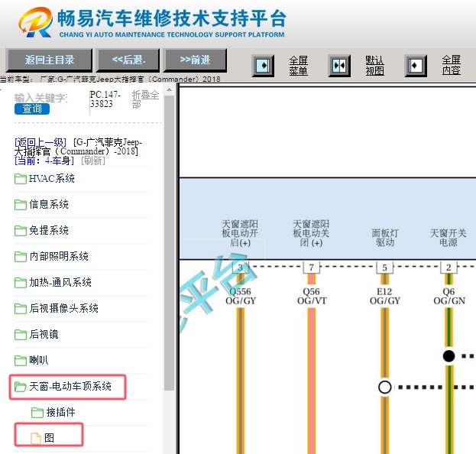Go back using <<后退 button
The image size is (476, 454).
pos(128,60)
